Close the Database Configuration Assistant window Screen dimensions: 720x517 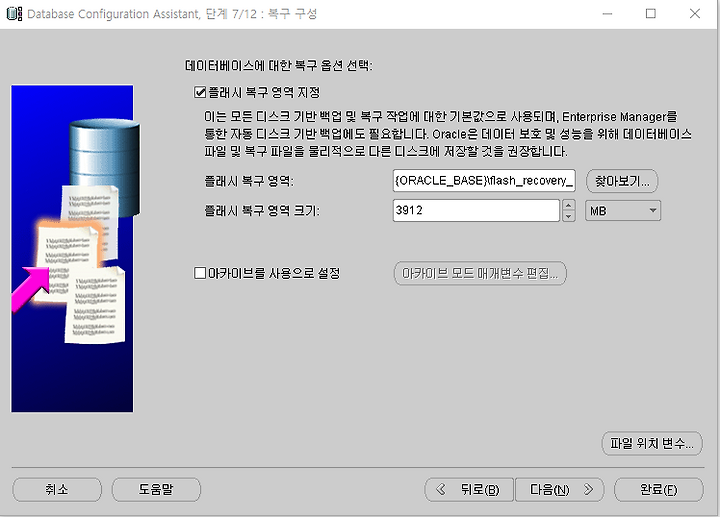click(695, 14)
